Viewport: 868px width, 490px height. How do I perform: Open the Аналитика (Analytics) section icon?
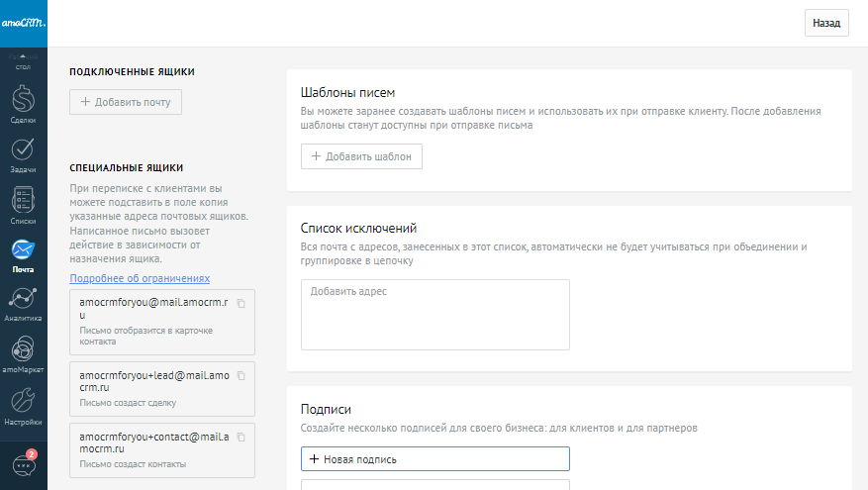pos(23,300)
